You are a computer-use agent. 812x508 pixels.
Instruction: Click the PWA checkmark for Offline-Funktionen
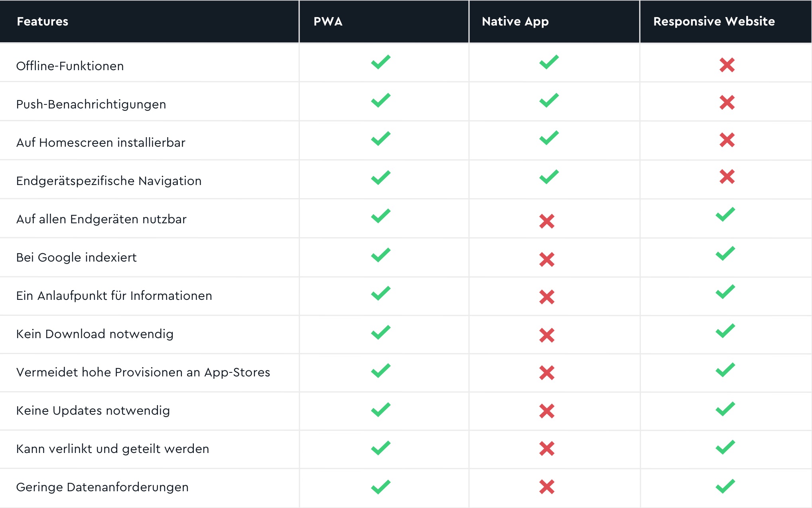(381, 62)
